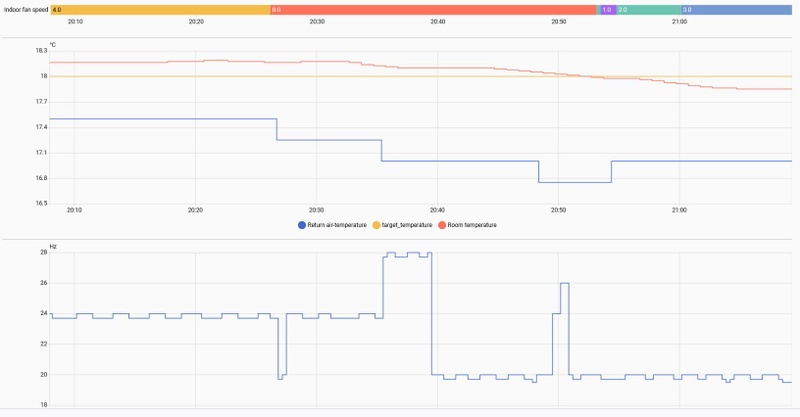
Task: Click the 28 Hz plateau on frequency line
Action: (407, 254)
